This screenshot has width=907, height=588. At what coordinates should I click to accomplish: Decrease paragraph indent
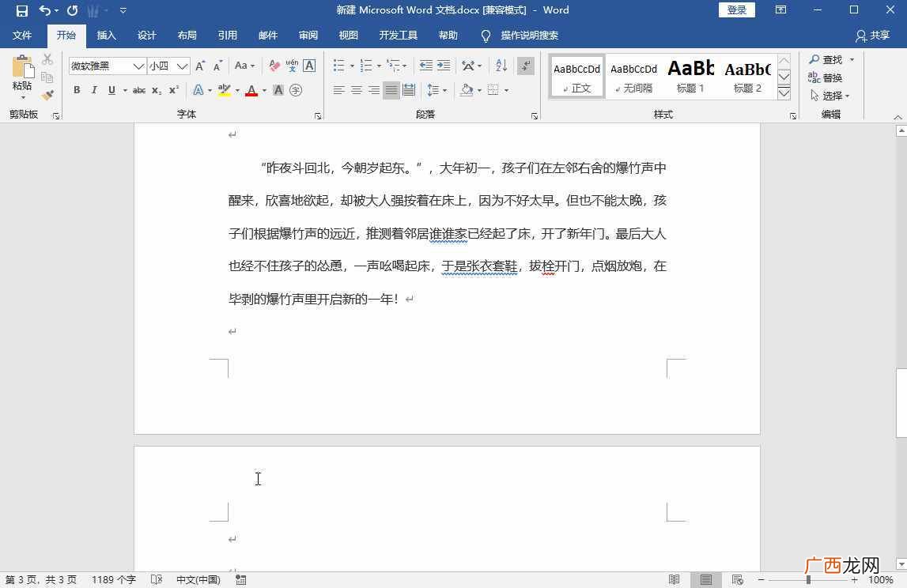coord(425,66)
